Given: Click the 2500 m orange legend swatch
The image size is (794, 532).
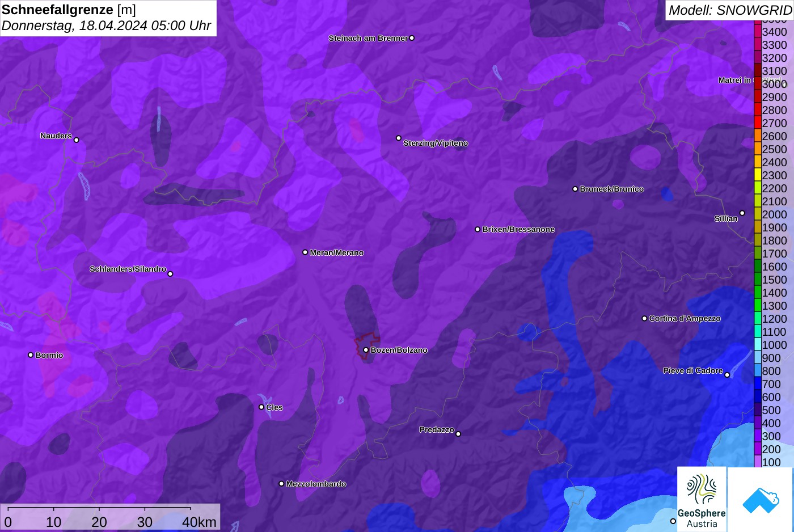Looking at the screenshot, I should tap(757, 149).
